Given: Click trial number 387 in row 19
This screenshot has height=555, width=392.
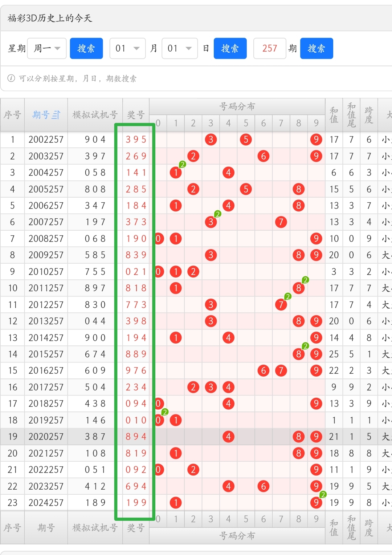Looking at the screenshot, I should [95, 437].
